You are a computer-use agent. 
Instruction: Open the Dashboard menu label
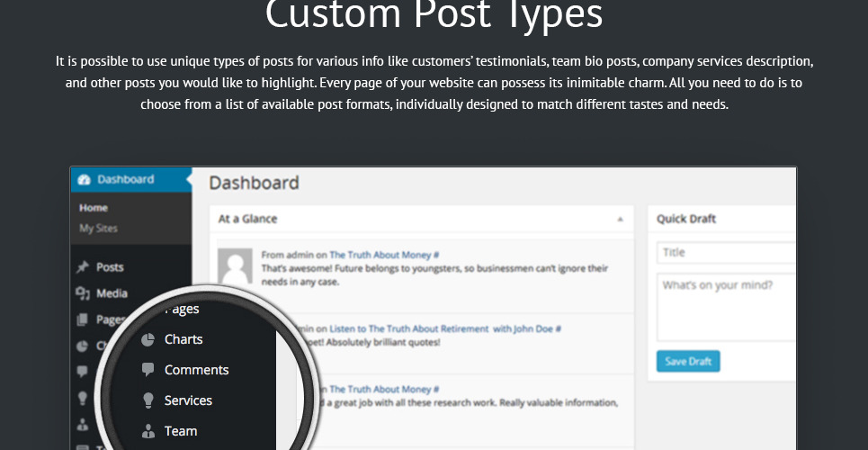126,179
